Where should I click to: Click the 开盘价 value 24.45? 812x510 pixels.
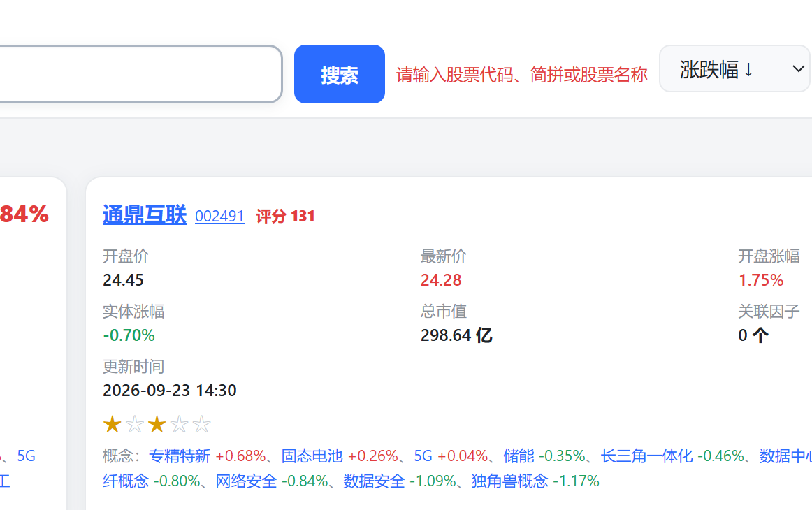coord(123,280)
